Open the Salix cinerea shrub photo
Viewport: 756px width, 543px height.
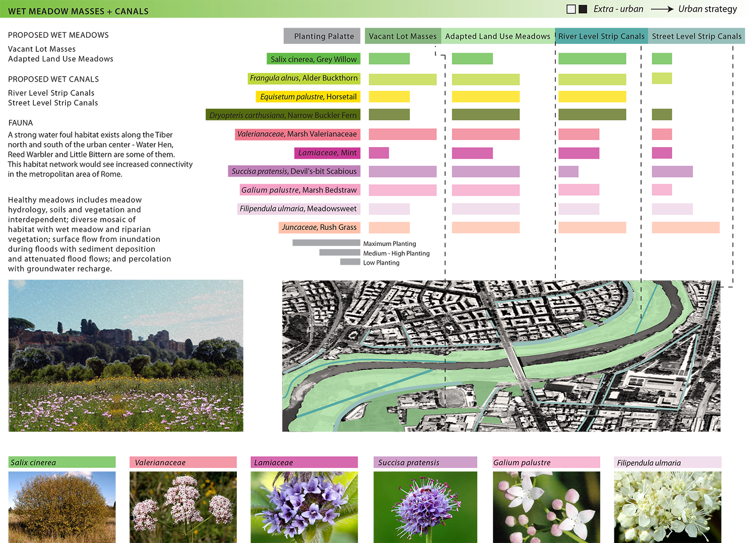[x=62, y=507]
